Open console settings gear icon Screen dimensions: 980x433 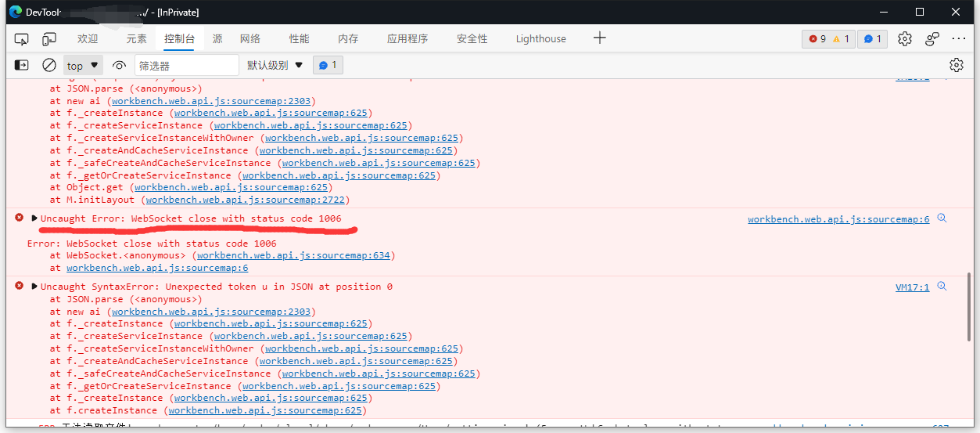click(x=956, y=65)
